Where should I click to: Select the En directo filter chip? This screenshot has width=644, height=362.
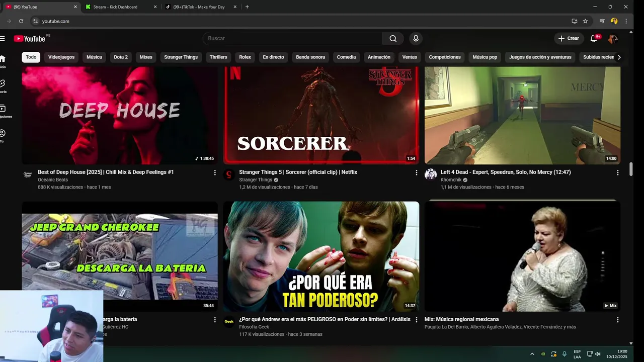273,57
